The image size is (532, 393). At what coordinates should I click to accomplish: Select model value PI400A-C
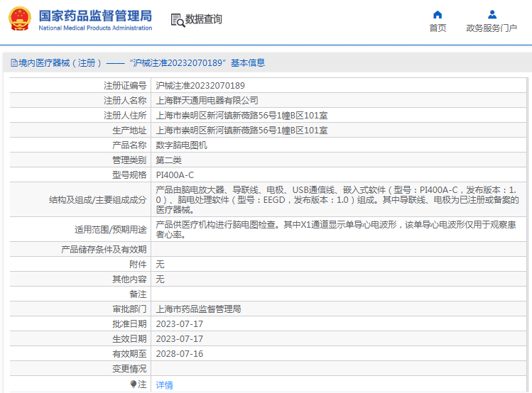pyautogui.click(x=175, y=175)
